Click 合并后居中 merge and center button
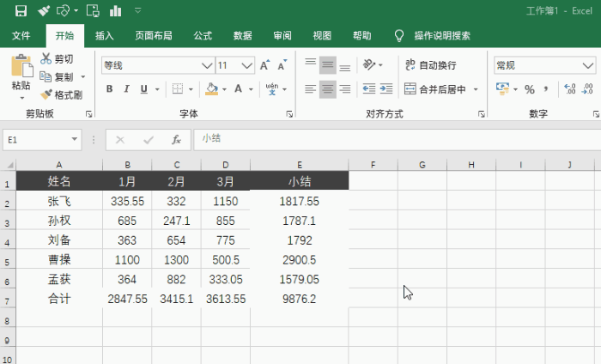This screenshot has width=601, height=364. [435, 89]
